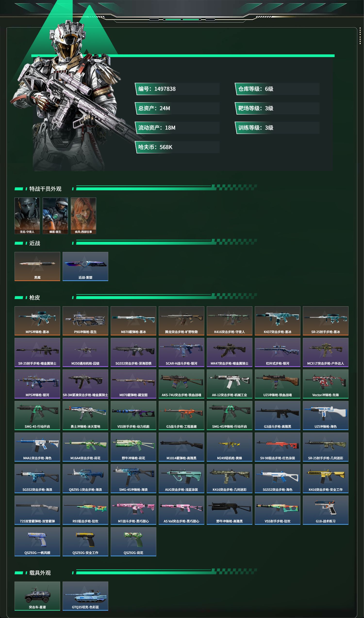This screenshot has width=364, height=618.
Task: Open the 黑鹰 melee knife card
Action: pos(37,267)
